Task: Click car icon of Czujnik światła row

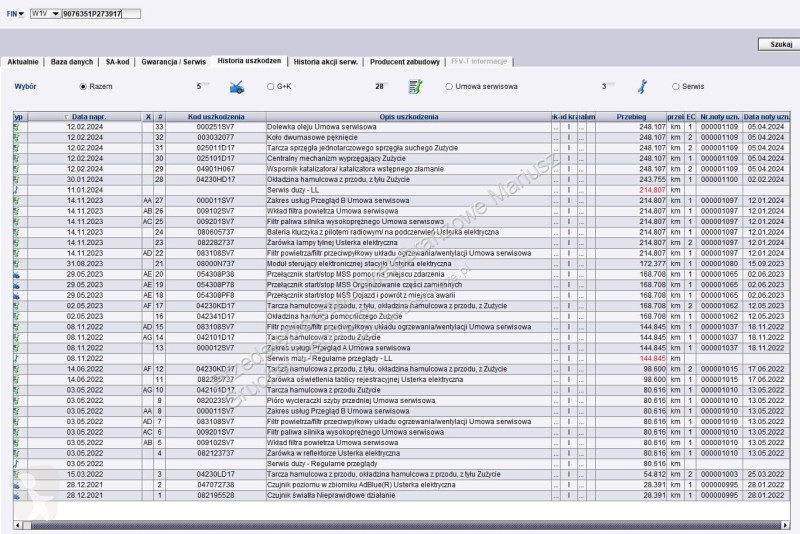Action: click(16, 495)
